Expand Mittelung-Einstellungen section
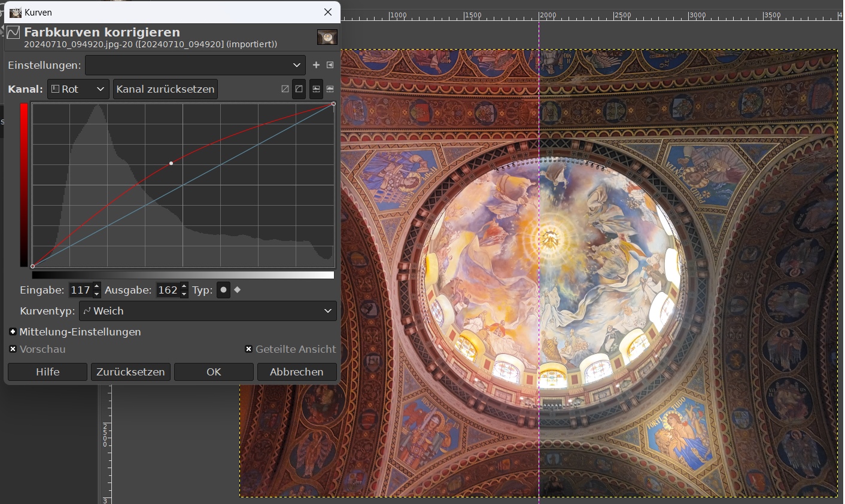845x504 pixels. pyautogui.click(x=13, y=332)
